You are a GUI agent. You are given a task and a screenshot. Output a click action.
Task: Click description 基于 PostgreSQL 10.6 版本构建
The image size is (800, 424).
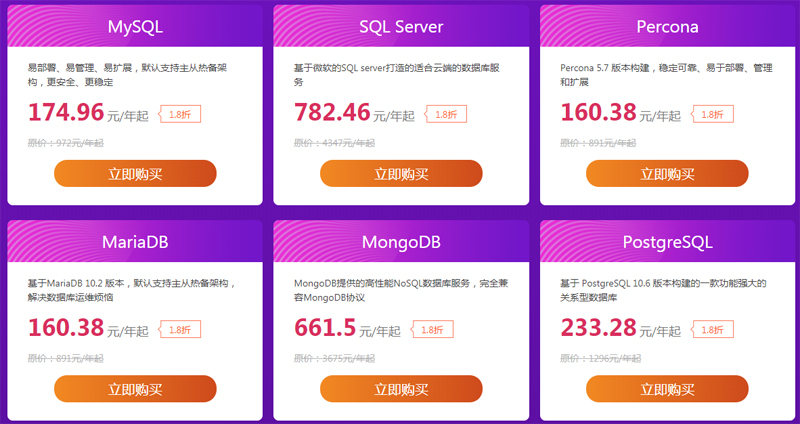[663, 290]
